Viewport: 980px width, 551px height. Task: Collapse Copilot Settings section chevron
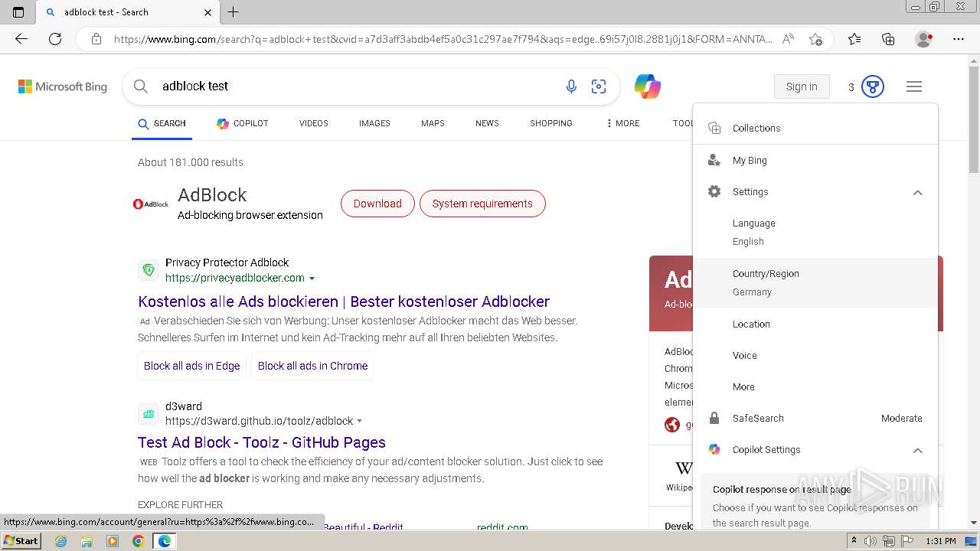[x=917, y=450]
